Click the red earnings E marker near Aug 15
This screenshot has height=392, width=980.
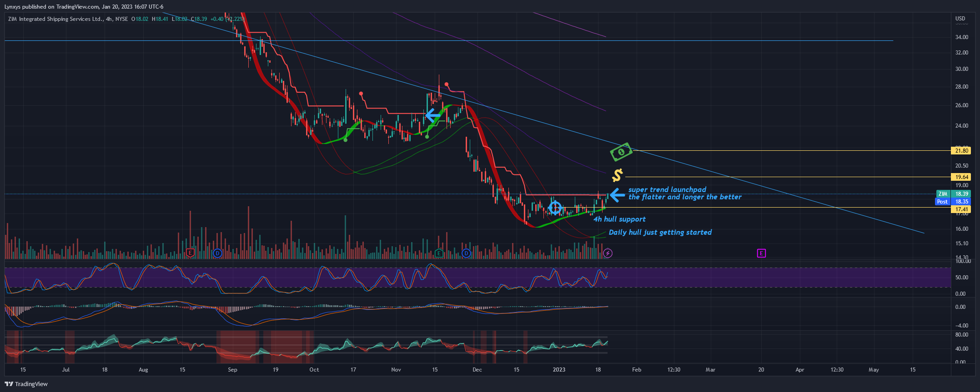click(190, 253)
